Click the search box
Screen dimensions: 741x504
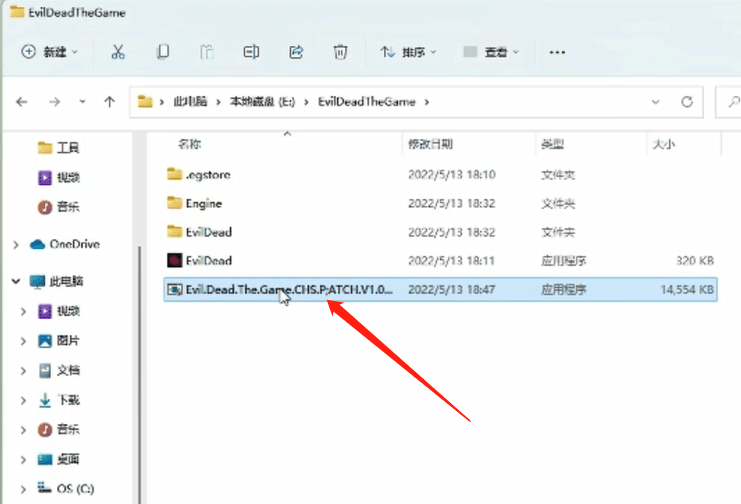(x=729, y=102)
